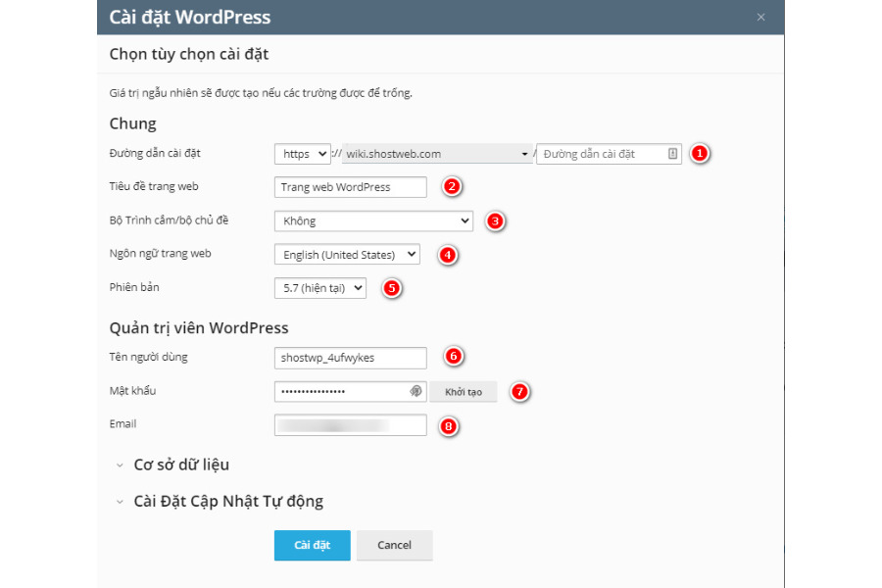Click the Tên người dùng username field
882x588 pixels.
tap(350, 358)
